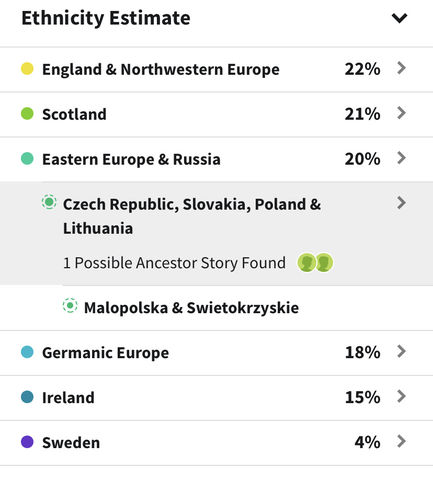Open Sweden details chevron

(401, 441)
